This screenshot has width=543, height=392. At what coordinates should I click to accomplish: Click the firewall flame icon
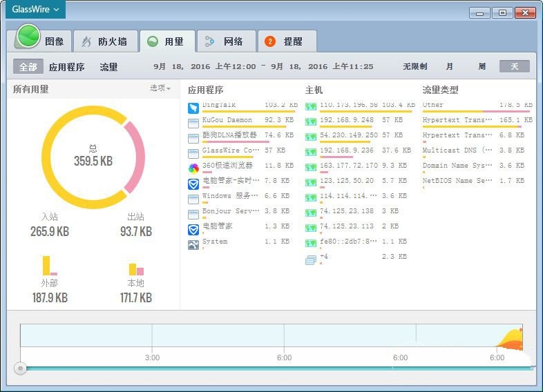click(x=86, y=41)
